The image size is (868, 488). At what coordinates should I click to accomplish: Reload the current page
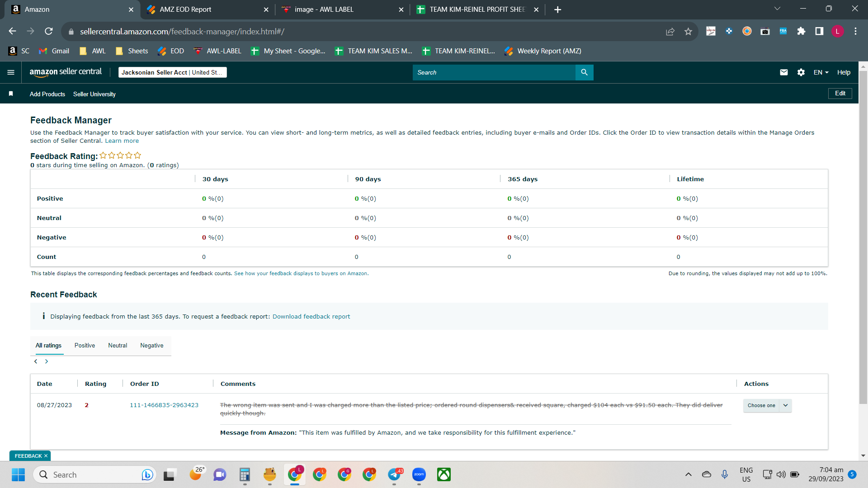48,31
